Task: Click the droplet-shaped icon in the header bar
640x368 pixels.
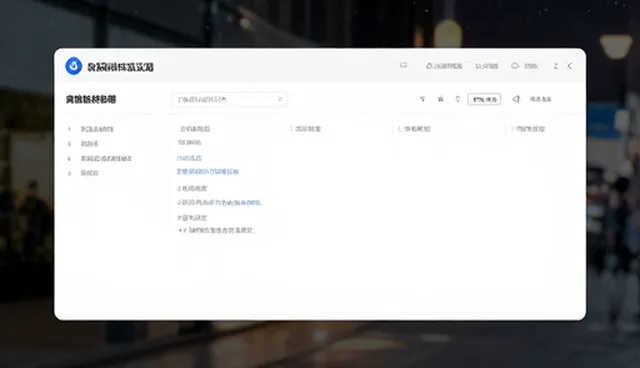Action: click(429, 66)
